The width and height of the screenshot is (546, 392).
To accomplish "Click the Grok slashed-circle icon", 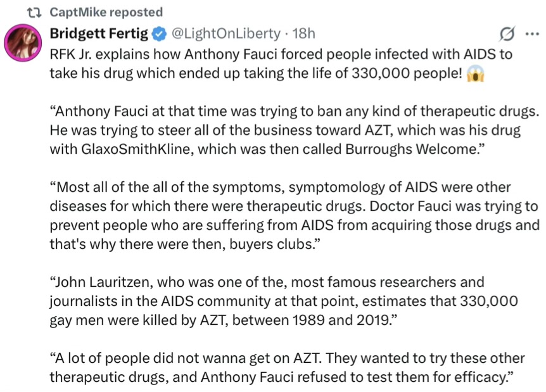I will click(x=507, y=34).
